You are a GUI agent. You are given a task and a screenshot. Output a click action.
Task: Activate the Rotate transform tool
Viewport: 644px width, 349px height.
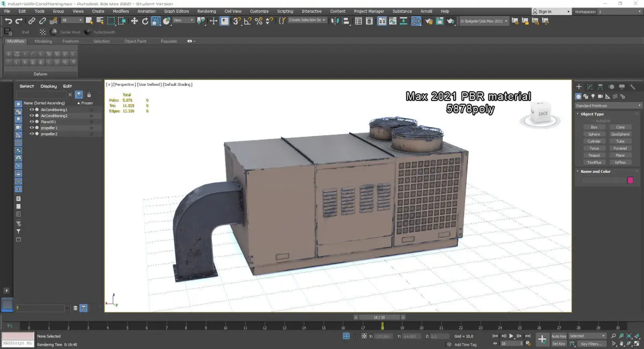(145, 21)
